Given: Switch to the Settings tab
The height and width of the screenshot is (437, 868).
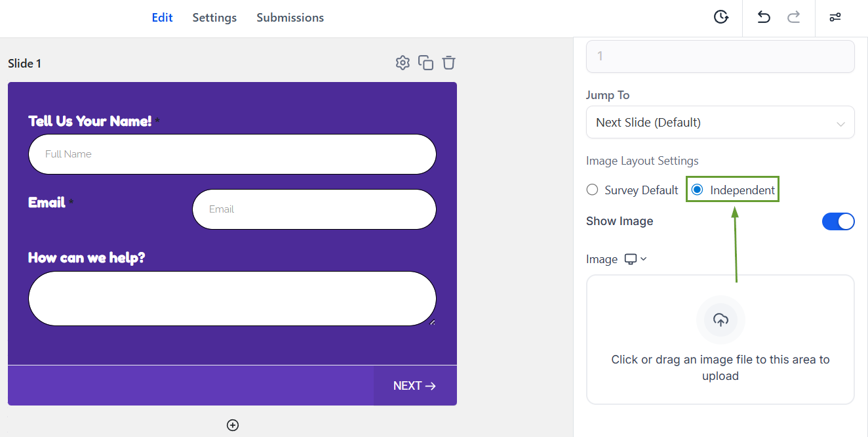Looking at the screenshot, I should pos(214,18).
